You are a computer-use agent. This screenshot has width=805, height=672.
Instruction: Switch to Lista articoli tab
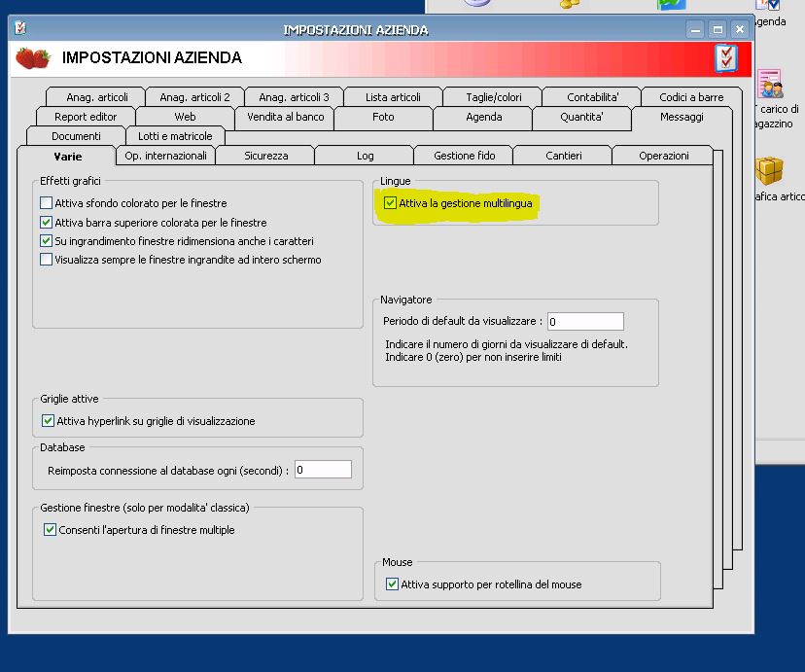point(393,97)
